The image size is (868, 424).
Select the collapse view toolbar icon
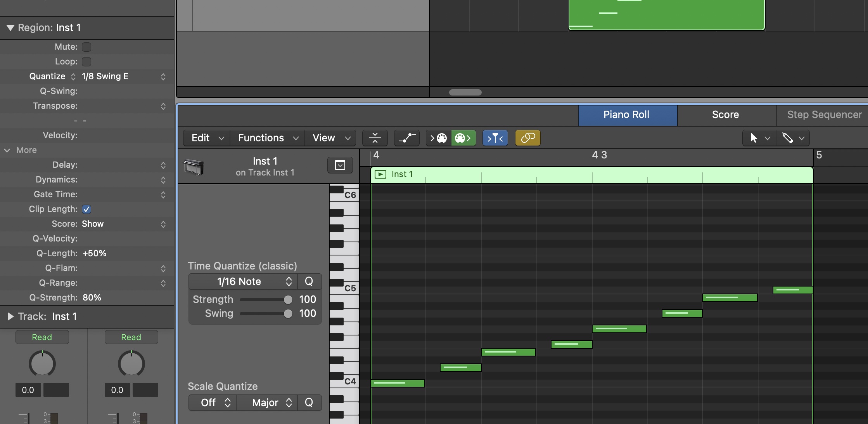click(x=375, y=138)
